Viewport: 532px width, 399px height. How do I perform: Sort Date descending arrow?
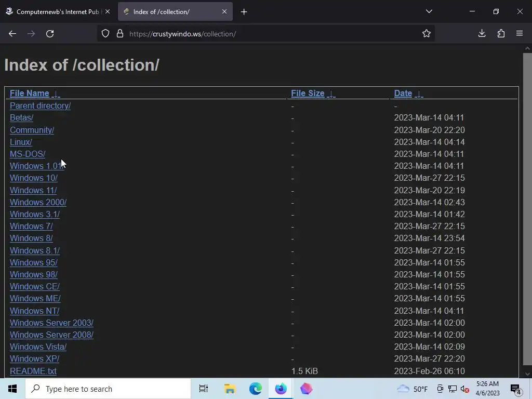(419, 94)
